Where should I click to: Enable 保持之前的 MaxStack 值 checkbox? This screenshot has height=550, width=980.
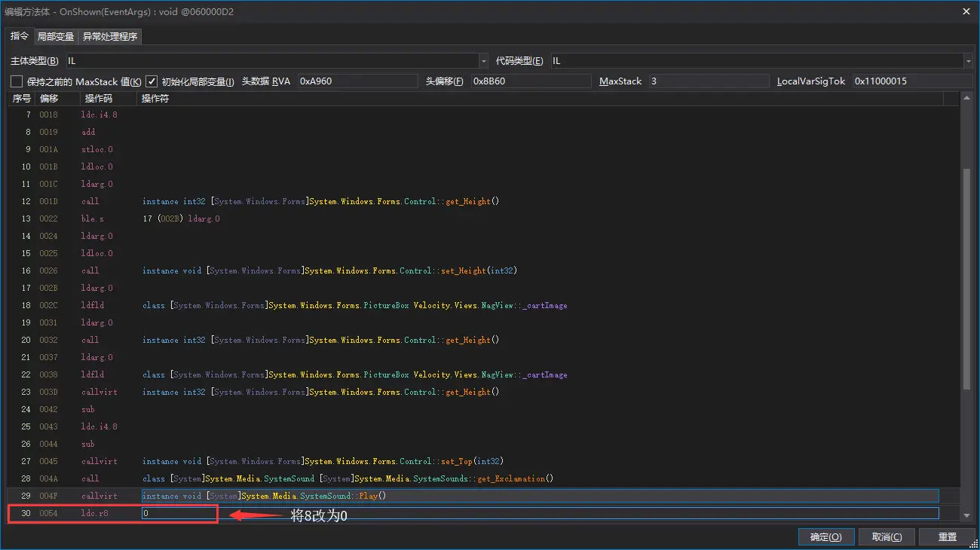[17, 81]
